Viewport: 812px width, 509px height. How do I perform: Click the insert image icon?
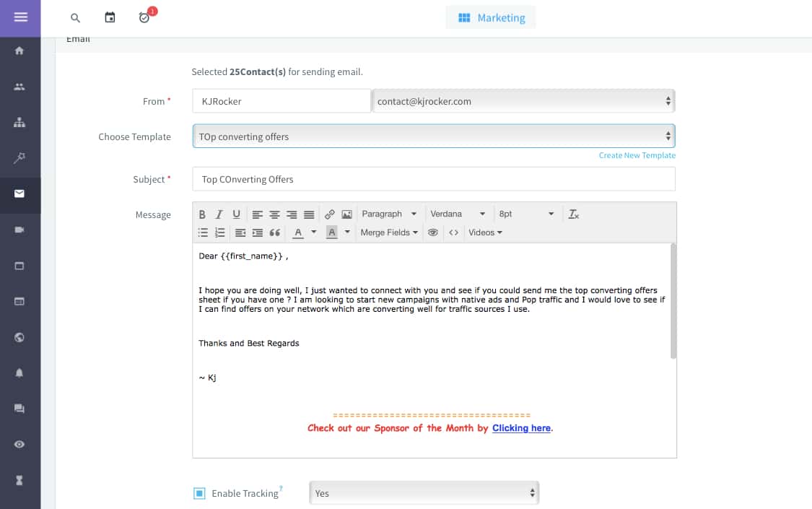pyautogui.click(x=346, y=214)
